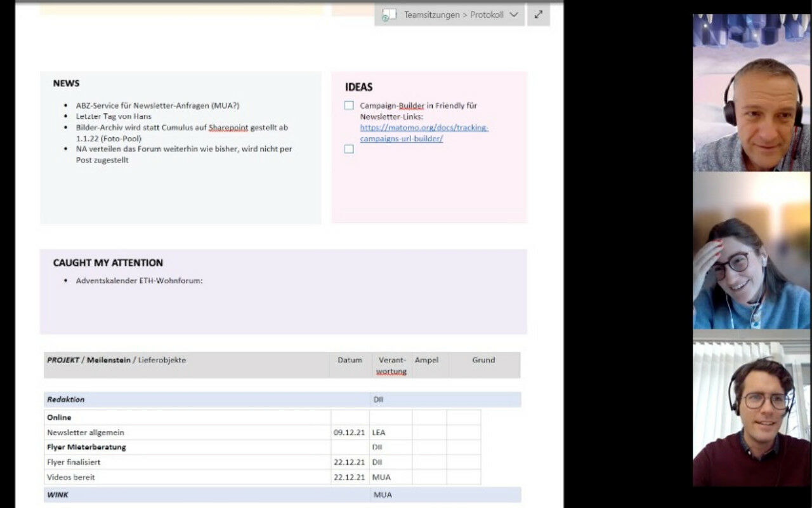This screenshot has height=508, width=812.
Task: Click the Videos bereit table cell
Action: 71,477
